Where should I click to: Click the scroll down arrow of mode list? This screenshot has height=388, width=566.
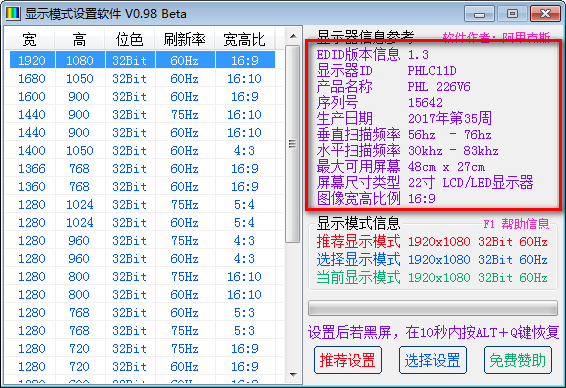tap(293, 375)
